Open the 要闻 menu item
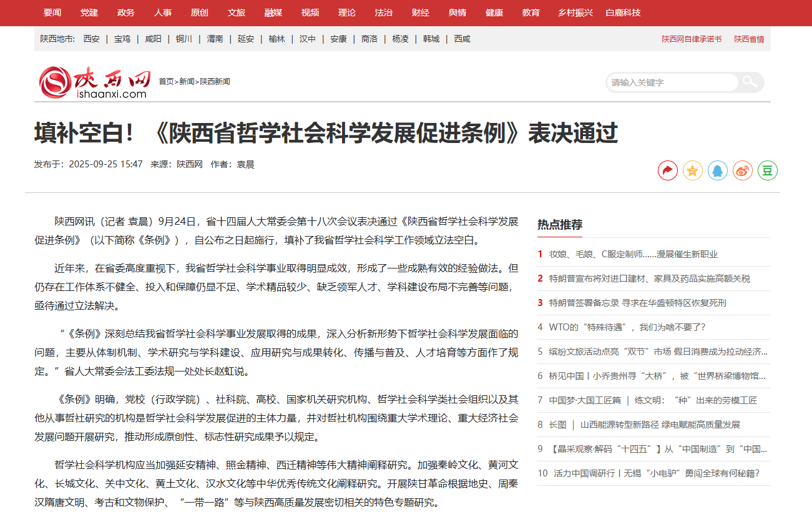The height and width of the screenshot is (512, 812). click(x=52, y=12)
